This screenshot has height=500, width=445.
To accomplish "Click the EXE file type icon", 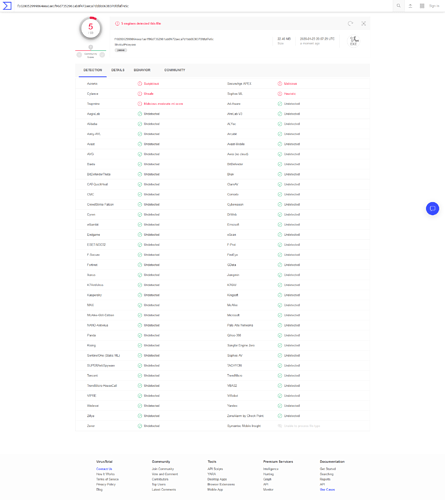I will (x=353, y=41).
